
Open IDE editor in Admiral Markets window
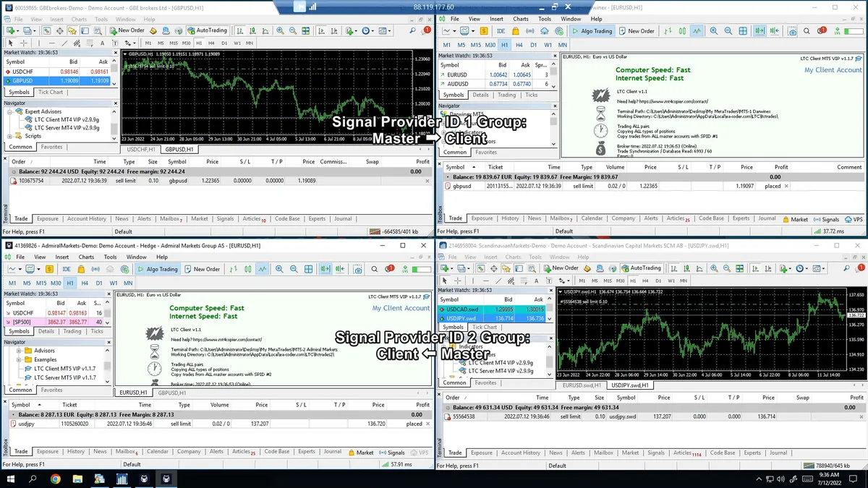[67, 269]
